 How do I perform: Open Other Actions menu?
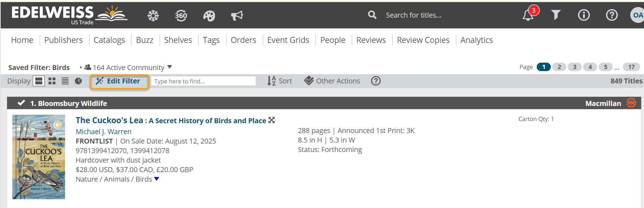(x=332, y=81)
